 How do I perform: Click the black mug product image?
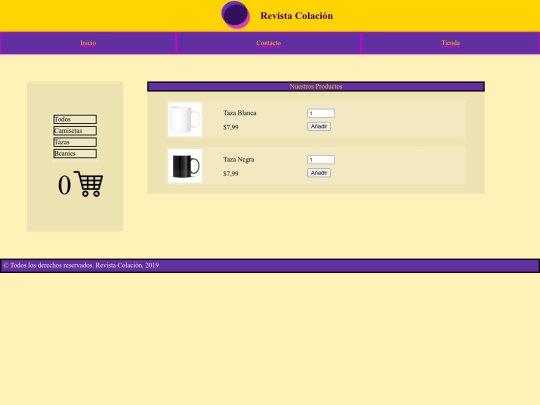[185, 166]
